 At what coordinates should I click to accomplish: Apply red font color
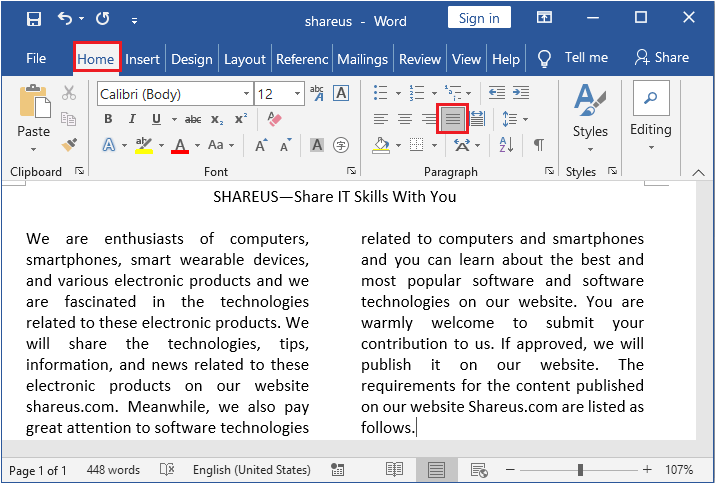180,145
